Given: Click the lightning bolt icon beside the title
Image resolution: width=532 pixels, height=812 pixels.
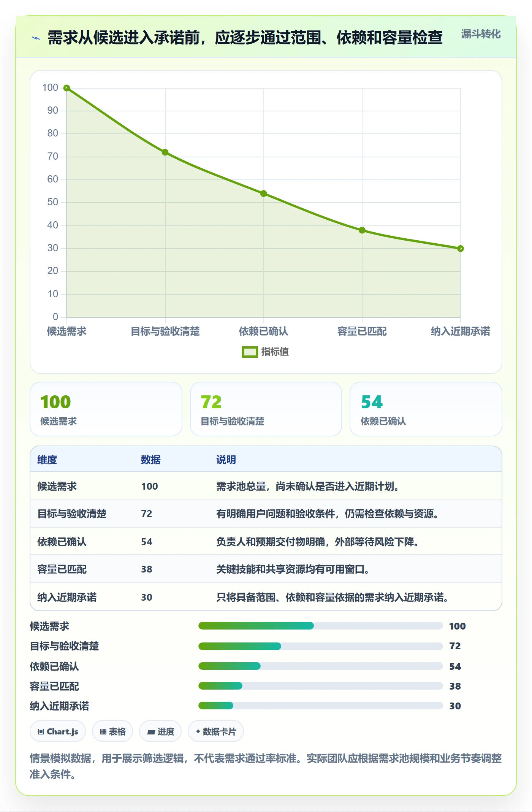Looking at the screenshot, I should [36, 38].
